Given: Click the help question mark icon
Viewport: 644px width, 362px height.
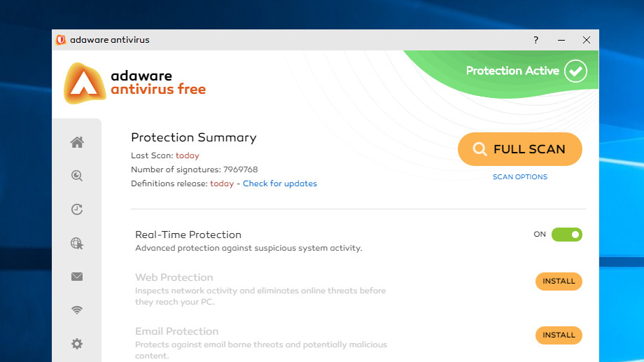Looking at the screenshot, I should (536, 40).
